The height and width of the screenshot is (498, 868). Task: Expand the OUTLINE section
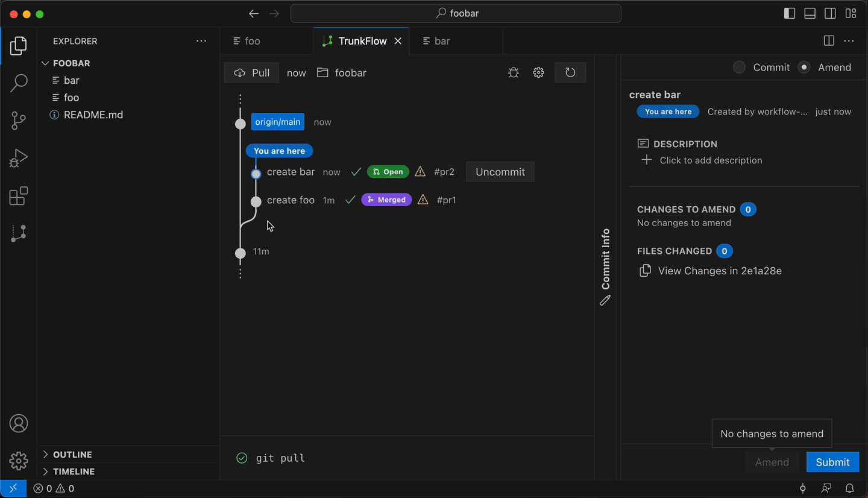[72, 454]
